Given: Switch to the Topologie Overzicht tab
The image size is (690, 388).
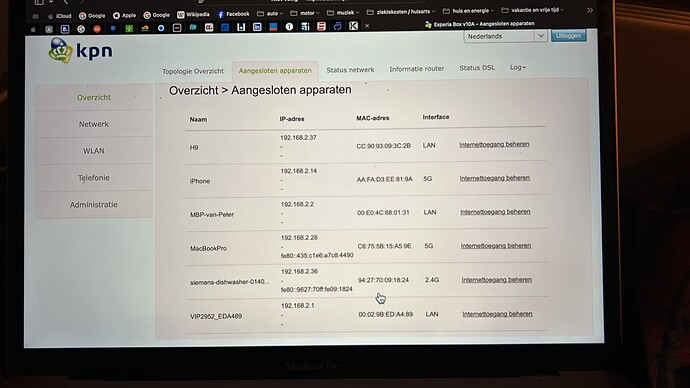Looking at the screenshot, I should [x=193, y=71].
